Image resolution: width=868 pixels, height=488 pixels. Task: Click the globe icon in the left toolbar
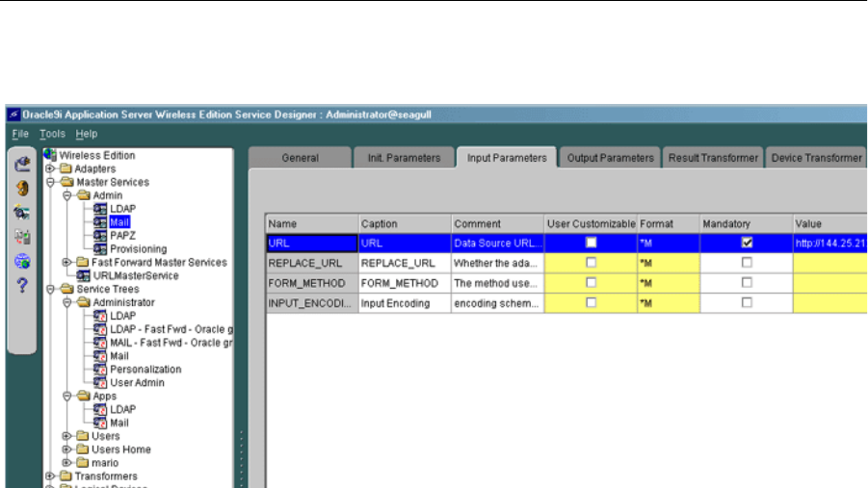(22, 261)
